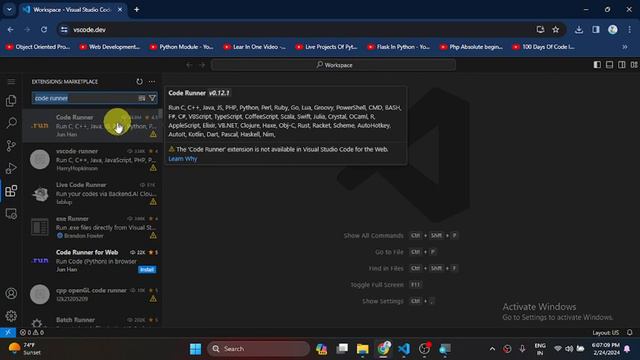
Task: Click the taskbar Search box
Action: [258, 349]
